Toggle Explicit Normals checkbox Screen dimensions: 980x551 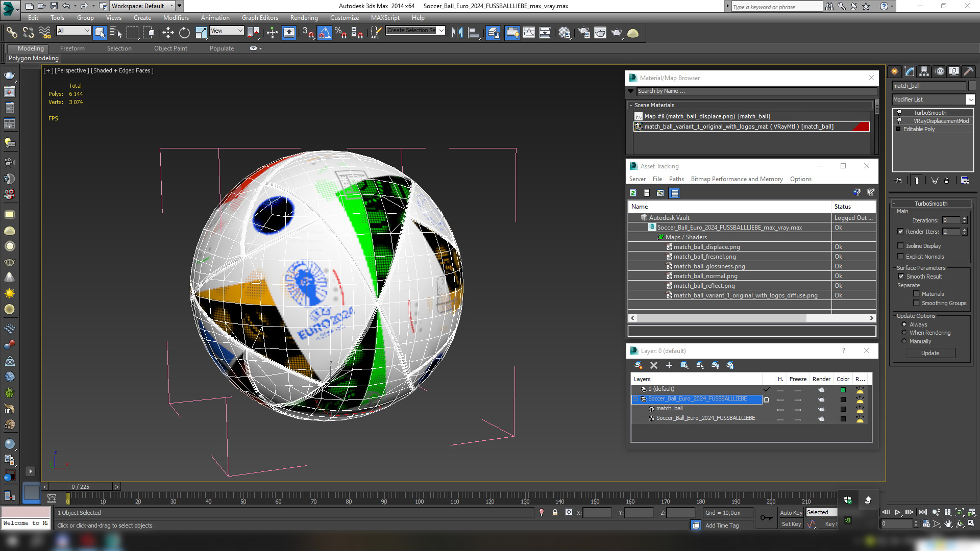(901, 257)
